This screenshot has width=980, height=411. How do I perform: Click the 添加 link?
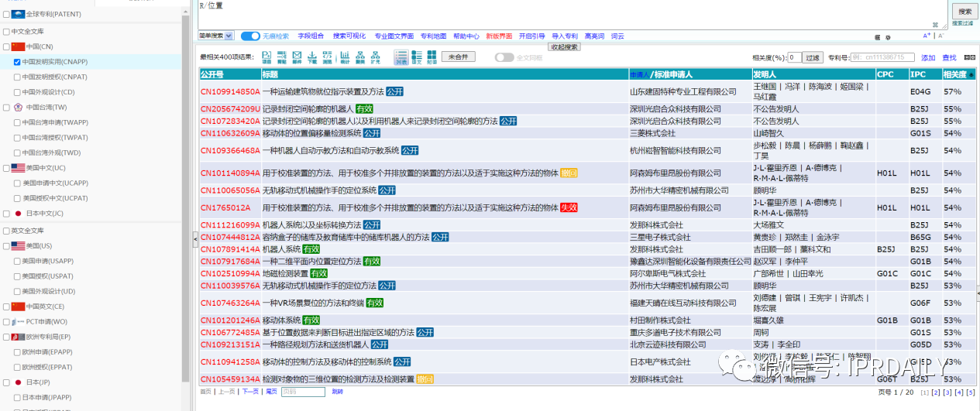[928, 58]
